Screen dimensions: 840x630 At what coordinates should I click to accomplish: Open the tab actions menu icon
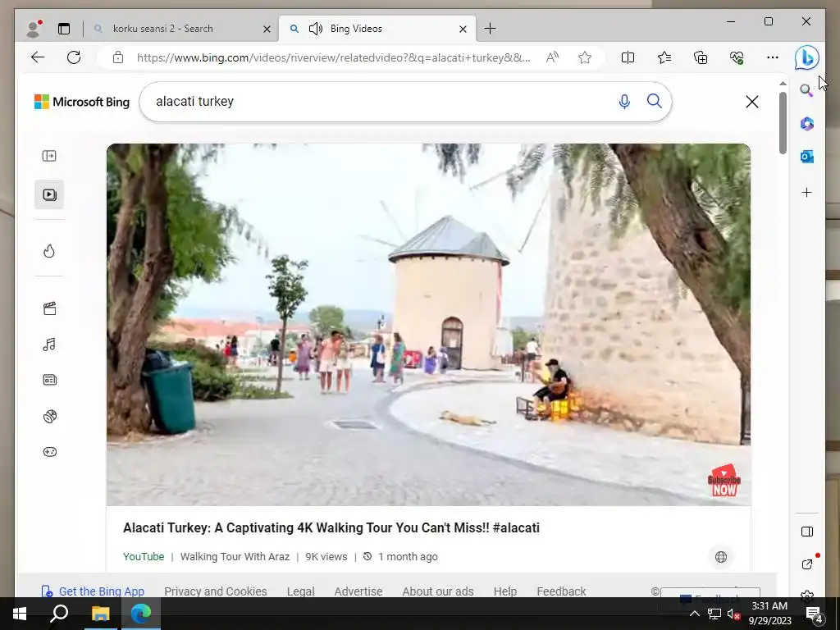(64, 29)
